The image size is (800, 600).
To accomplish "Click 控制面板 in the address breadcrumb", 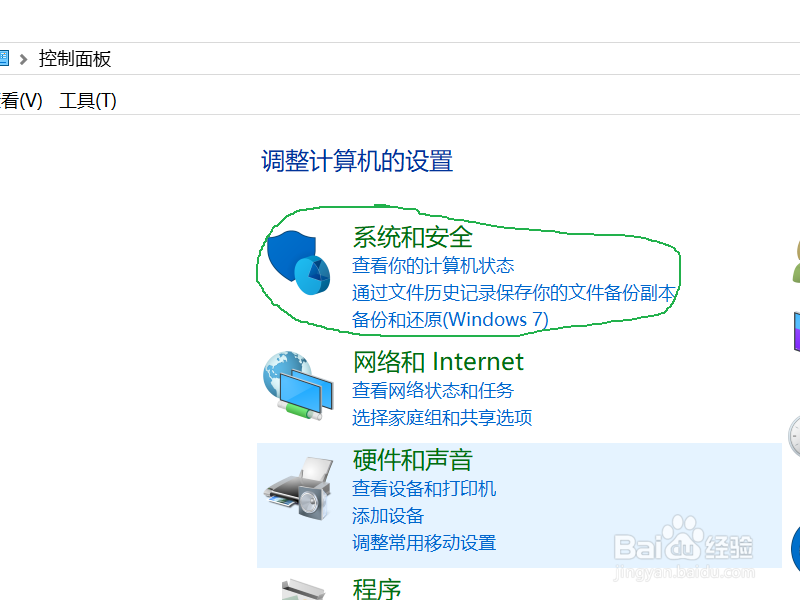I will (75, 59).
